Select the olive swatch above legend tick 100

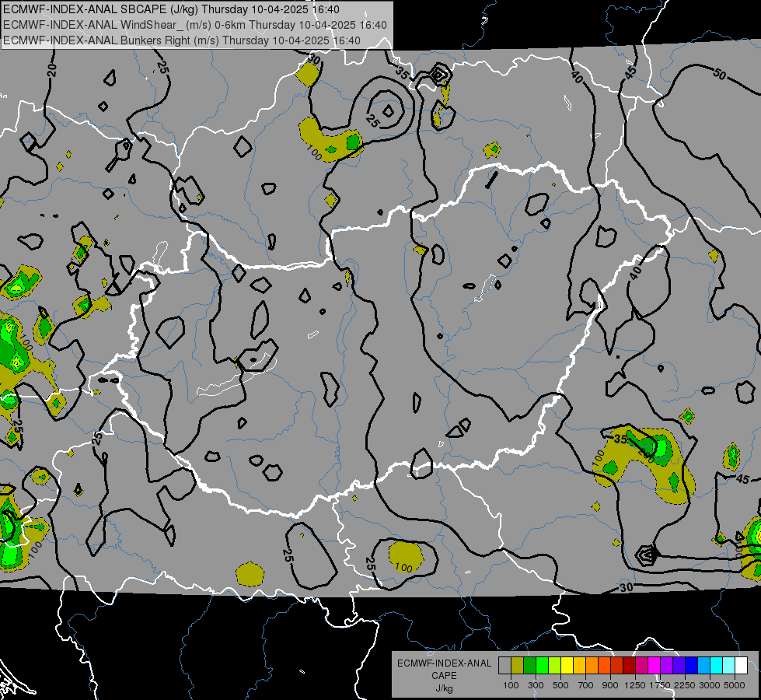click(518, 665)
